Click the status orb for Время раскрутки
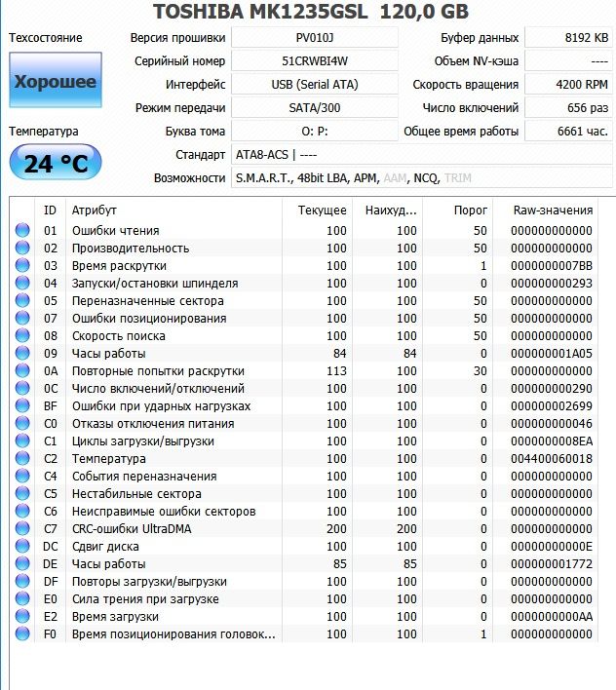 22,265
